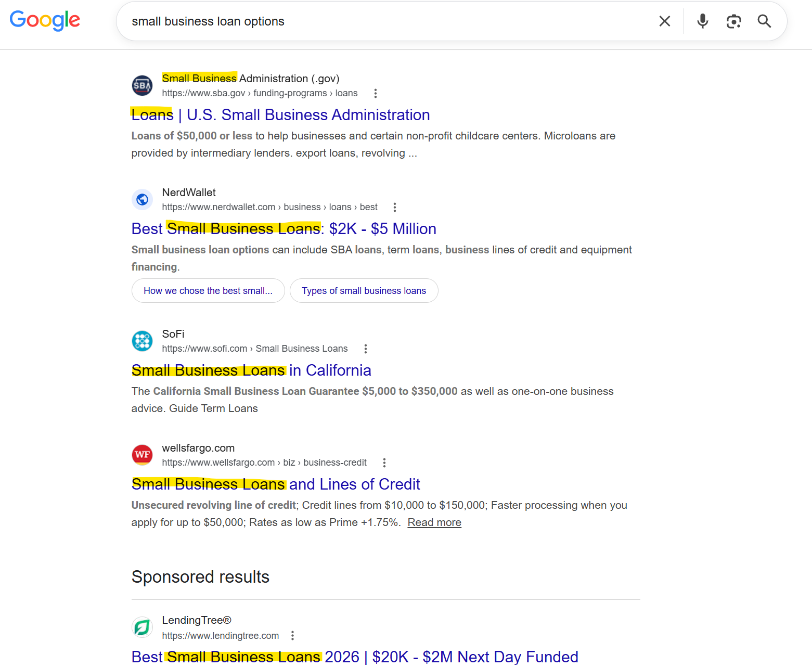812x667 pixels.
Task: Click the wellsfargo.com site name
Action: [x=198, y=448]
